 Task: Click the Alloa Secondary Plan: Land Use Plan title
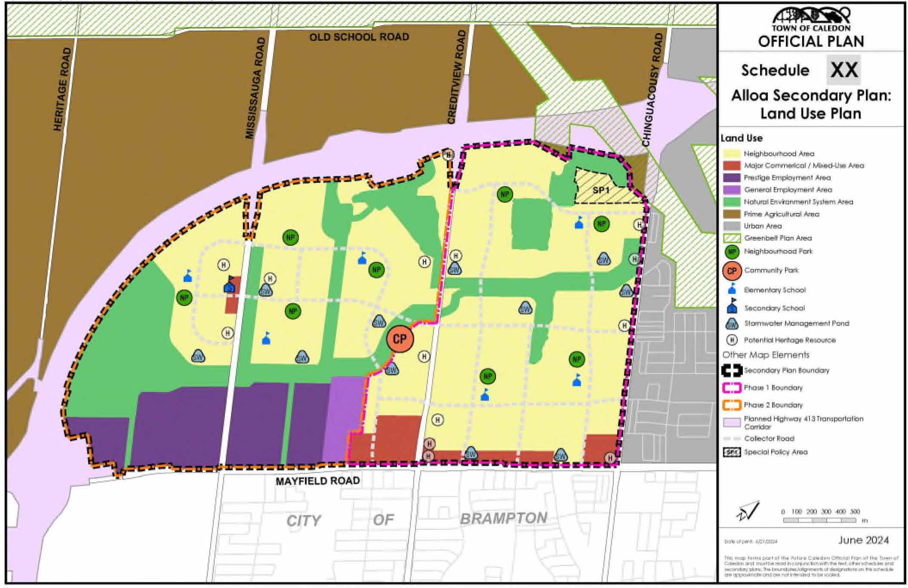tap(811, 104)
